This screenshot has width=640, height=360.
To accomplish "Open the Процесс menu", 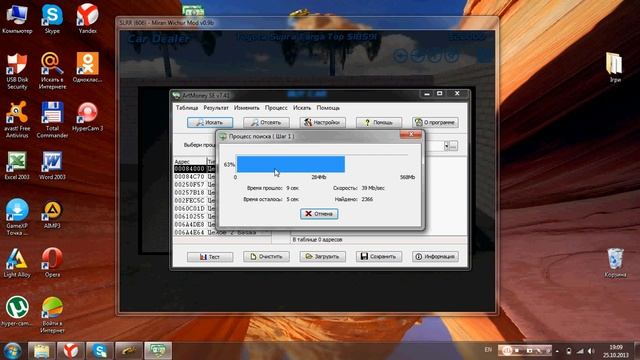I will point(276,108).
